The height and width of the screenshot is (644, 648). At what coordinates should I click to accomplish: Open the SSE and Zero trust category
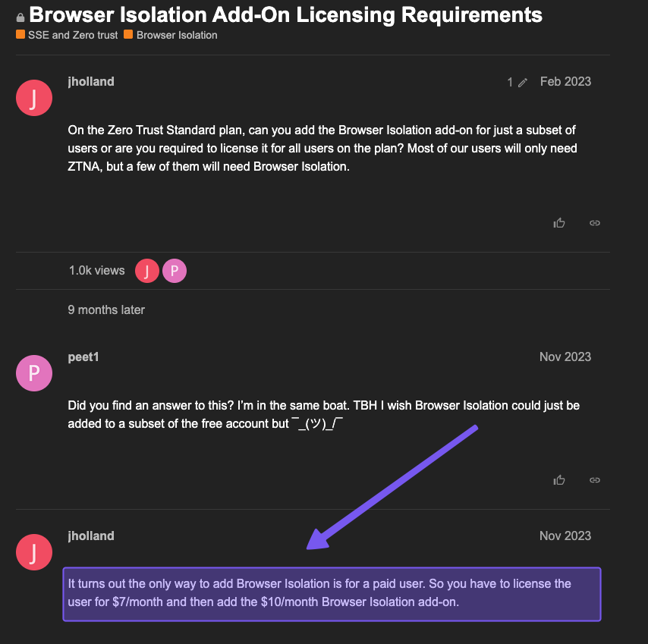[x=67, y=35]
